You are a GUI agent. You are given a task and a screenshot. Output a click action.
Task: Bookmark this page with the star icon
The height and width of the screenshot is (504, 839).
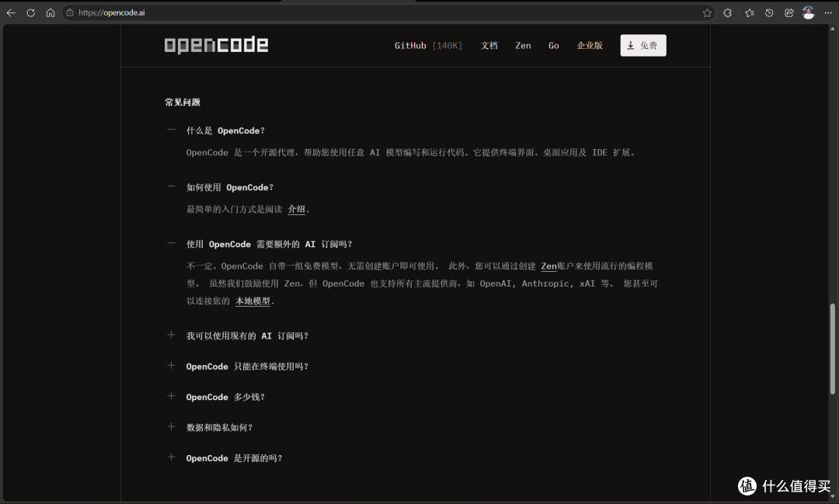coord(707,13)
